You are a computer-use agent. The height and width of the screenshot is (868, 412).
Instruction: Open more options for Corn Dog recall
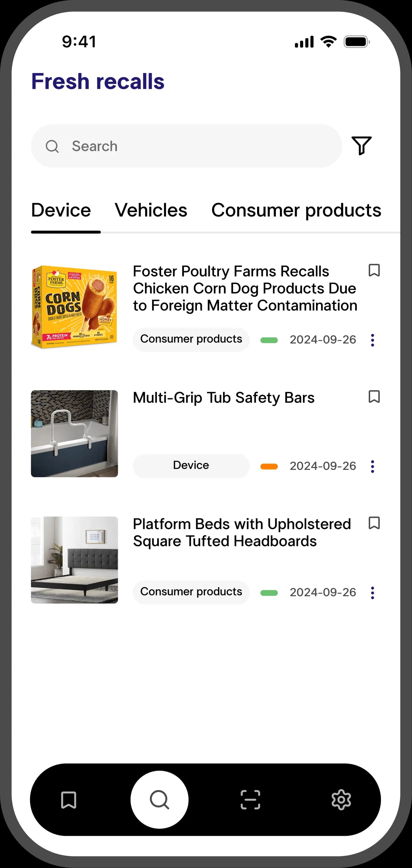[x=372, y=340]
